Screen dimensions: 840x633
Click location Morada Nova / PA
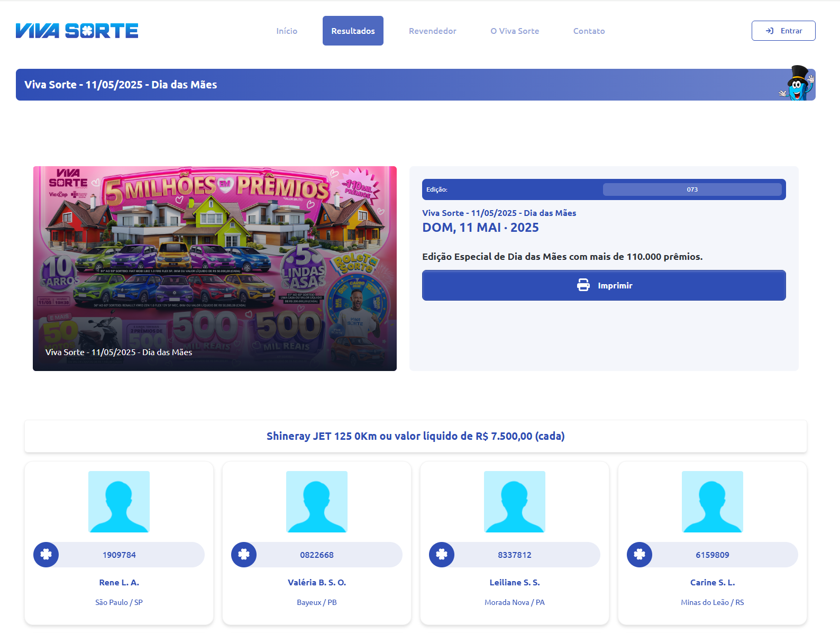click(x=515, y=602)
